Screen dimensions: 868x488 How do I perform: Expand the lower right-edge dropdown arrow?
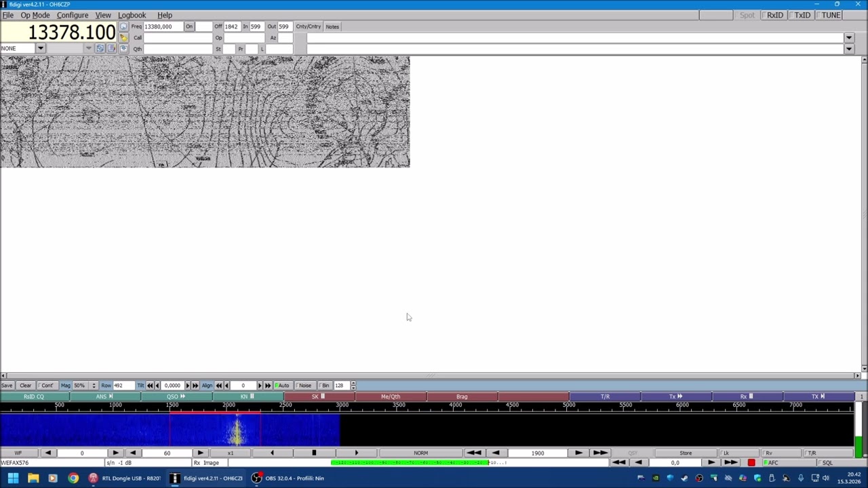point(848,49)
